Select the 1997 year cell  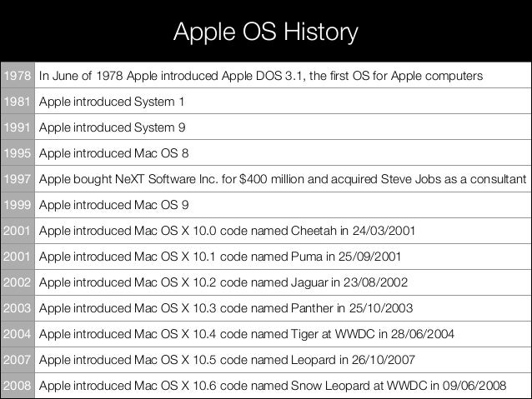point(18,178)
